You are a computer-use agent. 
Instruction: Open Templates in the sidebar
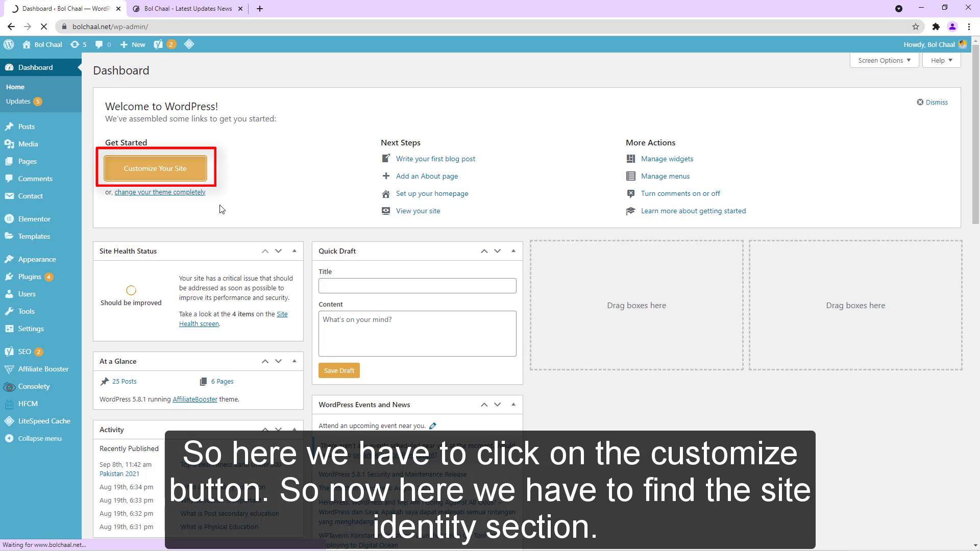pos(34,236)
